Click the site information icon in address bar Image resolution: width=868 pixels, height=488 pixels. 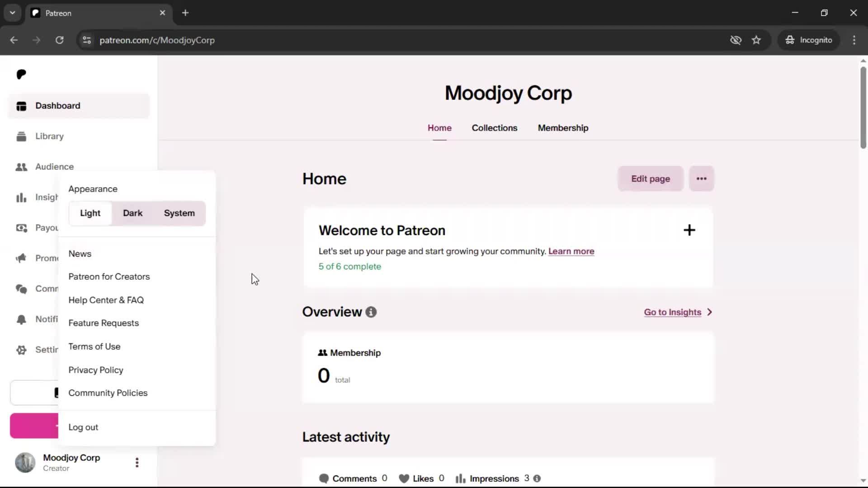[x=87, y=40]
